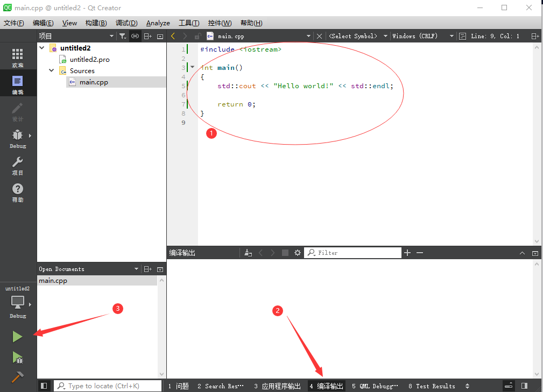Open the Windows (CRLF) line ending dropdown
The height and width of the screenshot is (392, 543).
click(x=452, y=36)
